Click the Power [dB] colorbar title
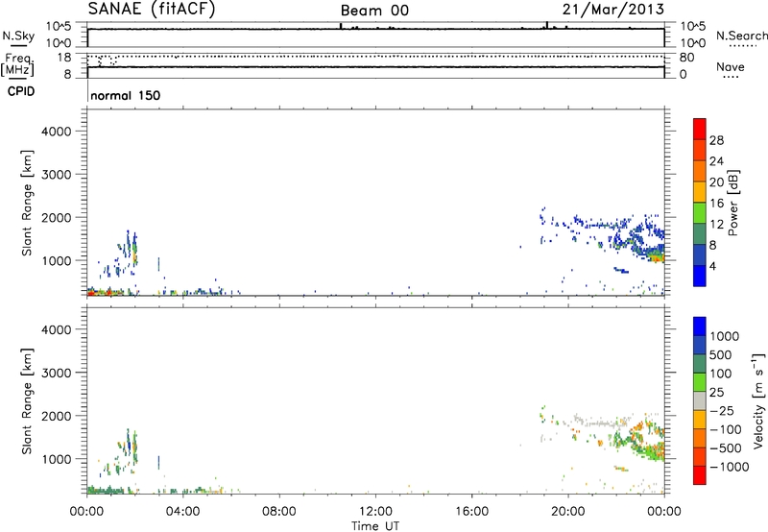The image size is (768, 532). coord(732,203)
